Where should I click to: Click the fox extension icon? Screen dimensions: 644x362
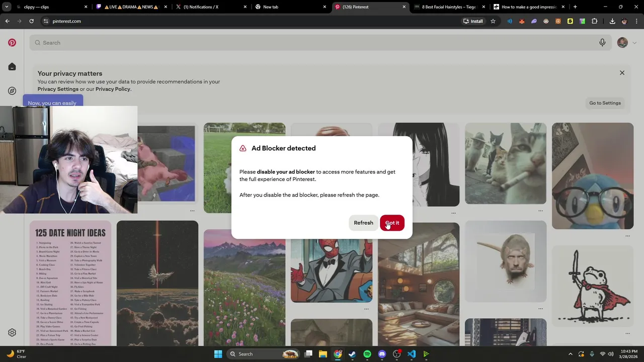coord(522,21)
